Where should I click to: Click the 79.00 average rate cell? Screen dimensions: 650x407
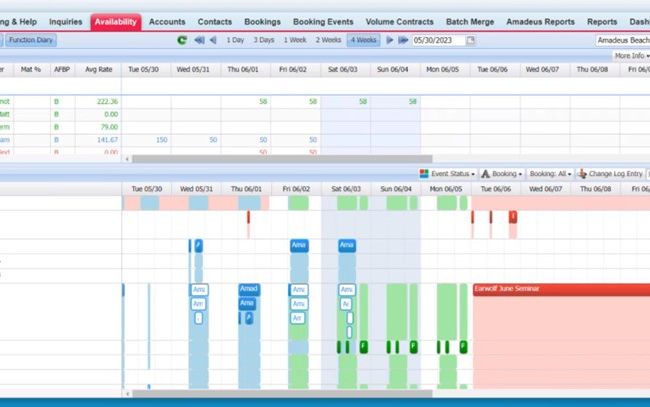pos(109,127)
